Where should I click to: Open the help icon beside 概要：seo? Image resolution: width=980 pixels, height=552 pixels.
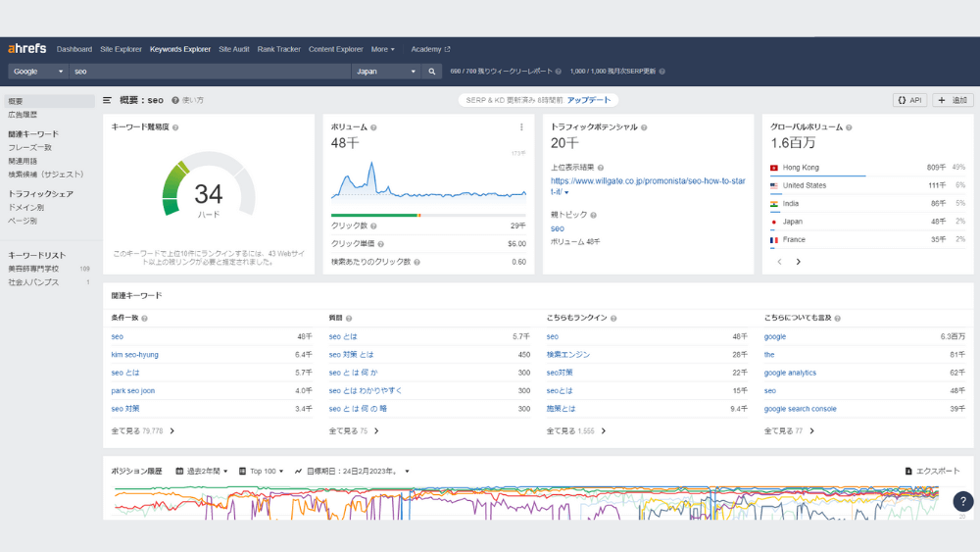175,100
